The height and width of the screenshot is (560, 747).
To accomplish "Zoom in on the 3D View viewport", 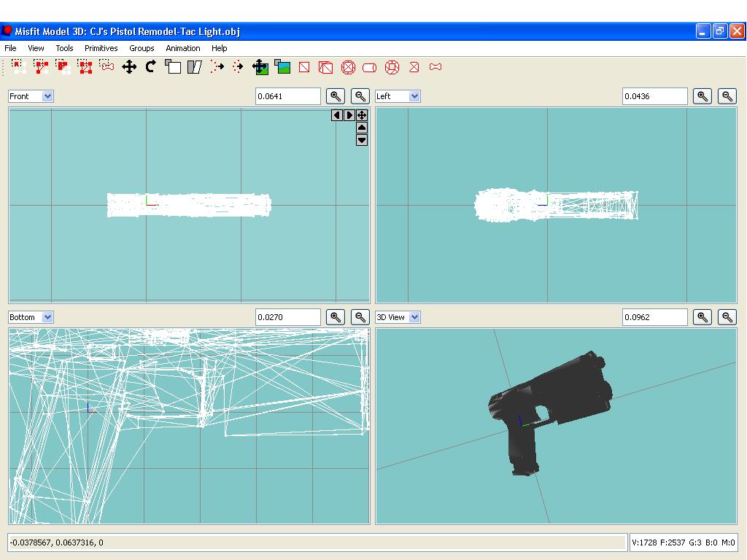I will [703, 317].
